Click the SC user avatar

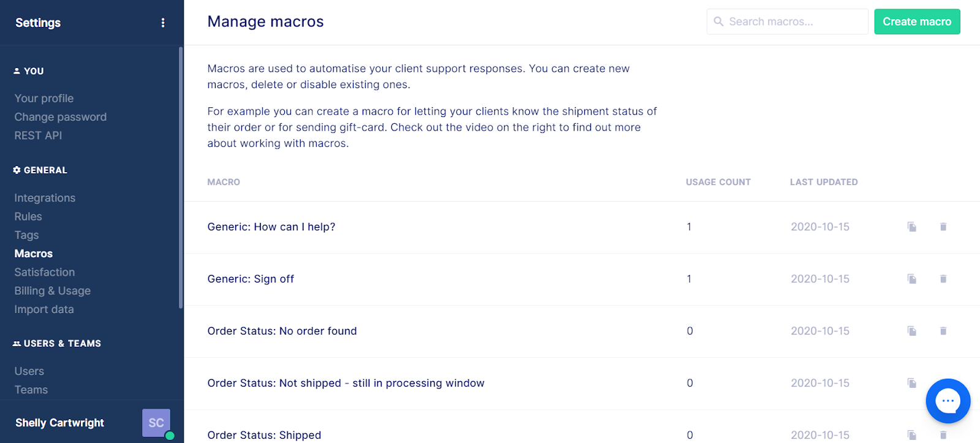coord(156,423)
